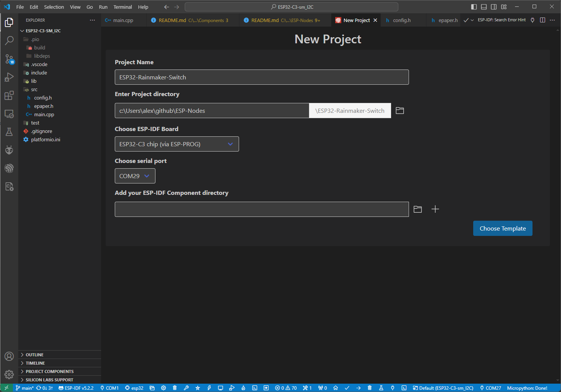The image size is (561, 392).
Task: Run build, flash and monitor flame icon
Action: 243,388
